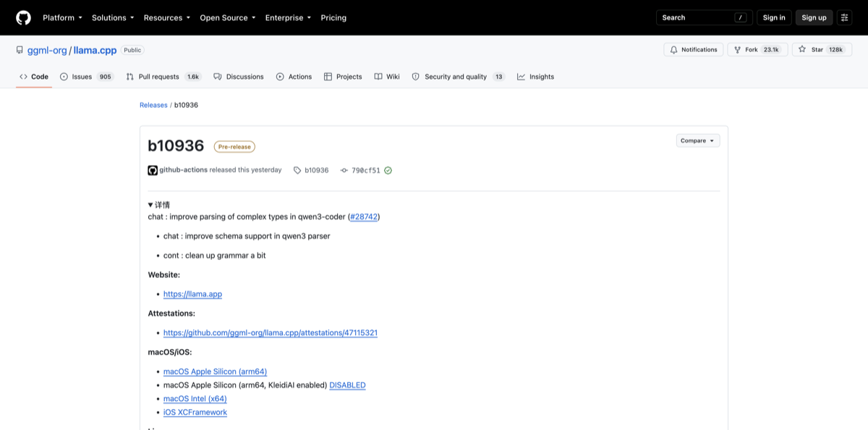
Task: Click the Search input field
Action: tap(705, 17)
